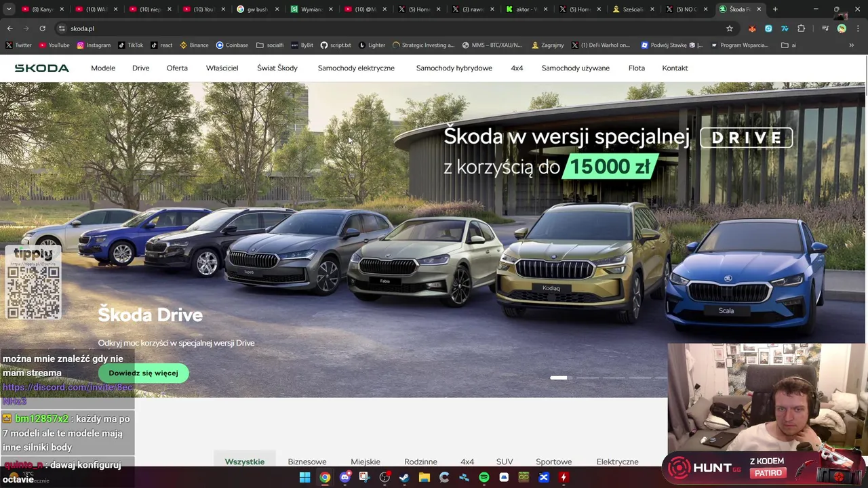Open Chrome from the taskbar
868x488 pixels.
[x=325, y=477]
